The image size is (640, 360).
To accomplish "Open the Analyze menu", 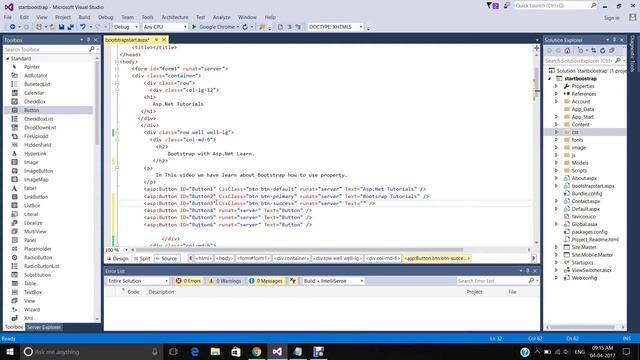I will (222, 17).
